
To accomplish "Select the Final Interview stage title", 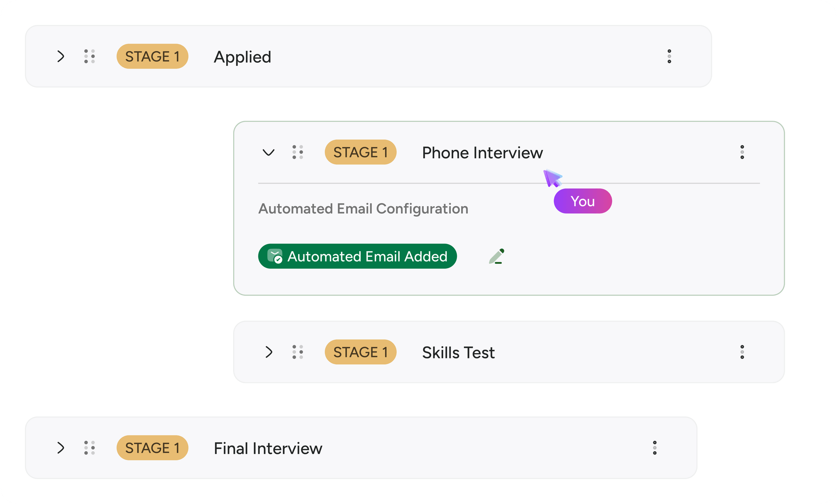I will (x=268, y=448).
